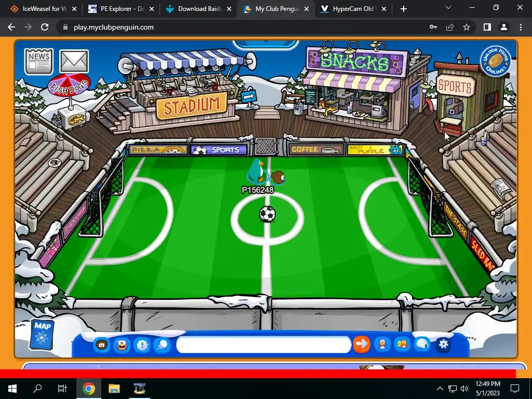Switch to HyperCam Old browser tab
Image resolution: width=532 pixels, height=399 pixels.
353,9
